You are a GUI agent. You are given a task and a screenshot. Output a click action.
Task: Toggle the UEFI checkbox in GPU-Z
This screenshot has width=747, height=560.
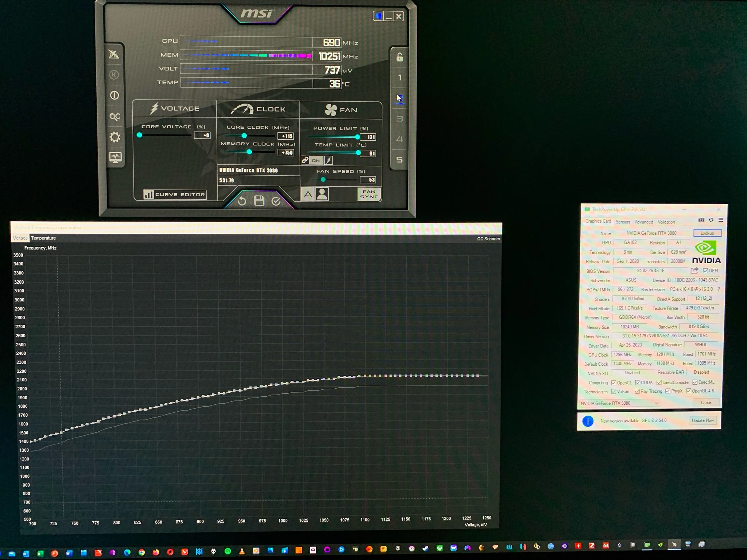coord(705,271)
